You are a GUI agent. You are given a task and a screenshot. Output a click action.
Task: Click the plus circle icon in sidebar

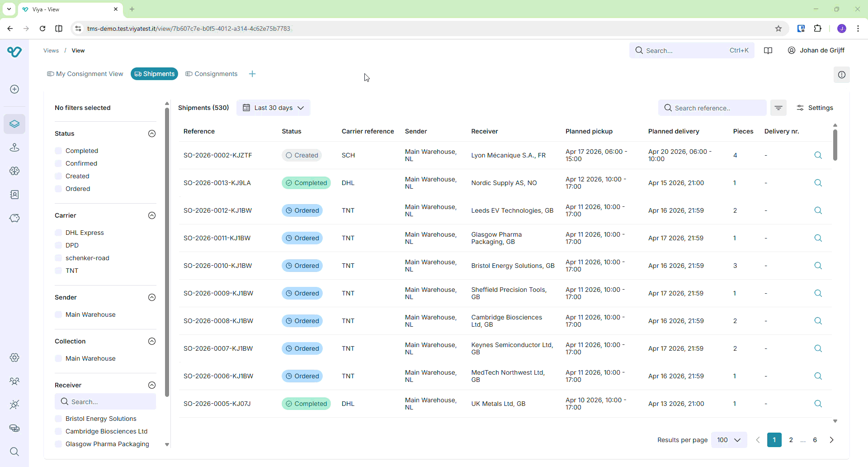(14, 89)
